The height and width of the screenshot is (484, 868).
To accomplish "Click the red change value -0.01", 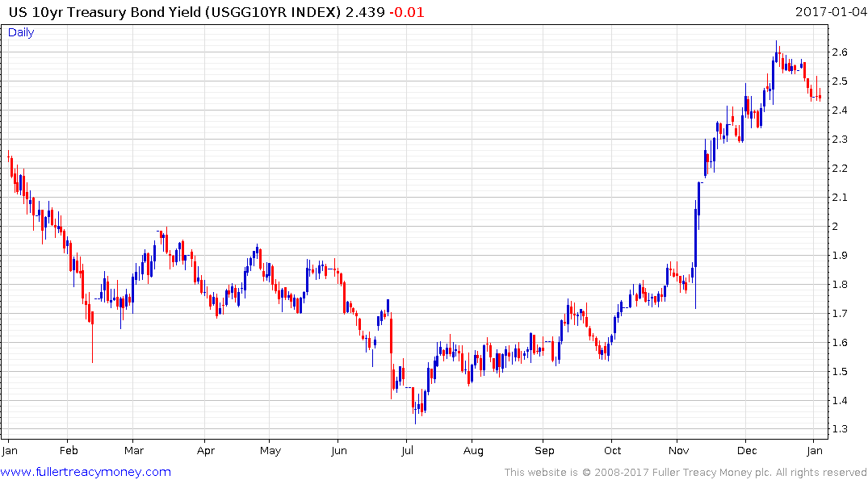I will click(x=406, y=12).
